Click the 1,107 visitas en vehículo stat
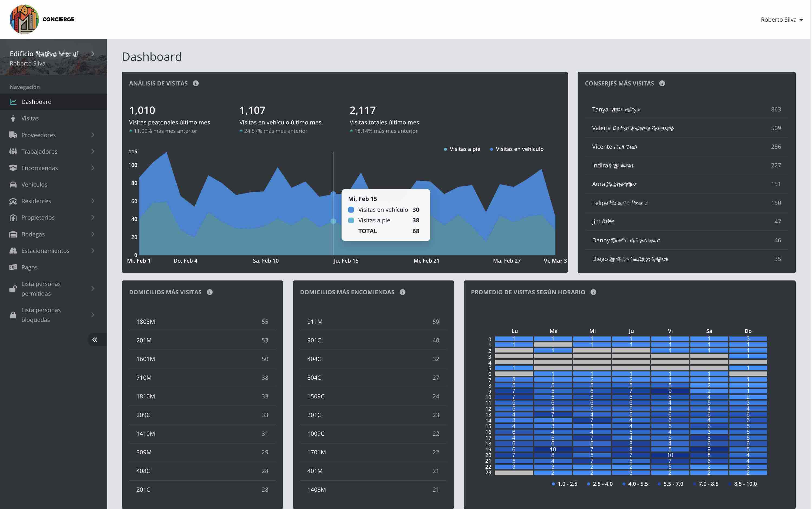Viewport: 812px width, 509px height. pyautogui.click(x=280, y=120)
